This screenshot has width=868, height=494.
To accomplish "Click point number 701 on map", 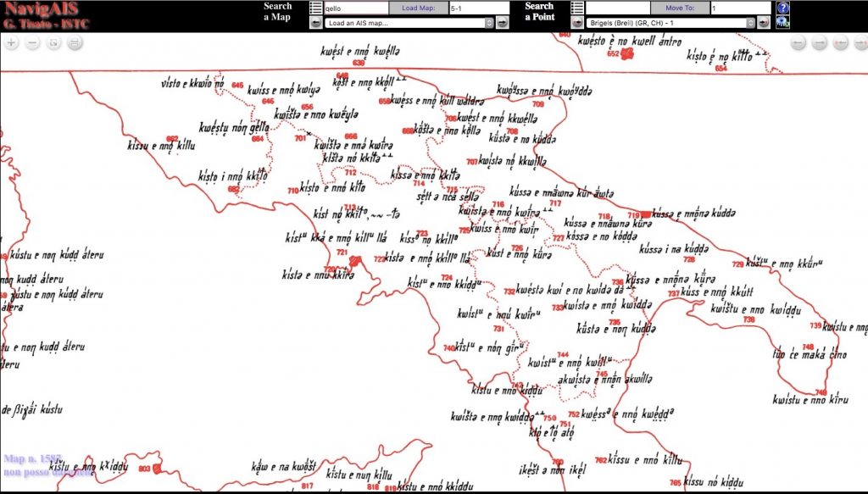I will (300, 138).
